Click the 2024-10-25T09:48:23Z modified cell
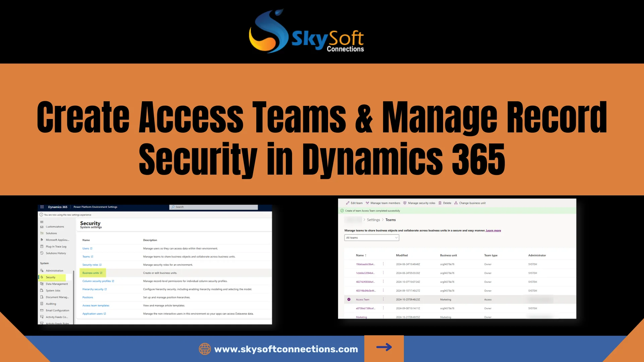Viewport: 644px width, 362px height. pos(408,300)
